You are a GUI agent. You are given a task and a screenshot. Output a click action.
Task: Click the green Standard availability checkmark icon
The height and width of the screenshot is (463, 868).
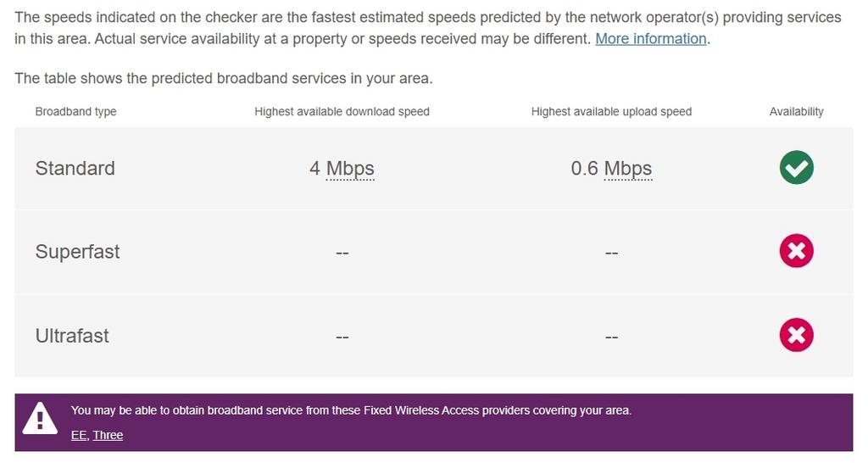[x=796, y=167]
